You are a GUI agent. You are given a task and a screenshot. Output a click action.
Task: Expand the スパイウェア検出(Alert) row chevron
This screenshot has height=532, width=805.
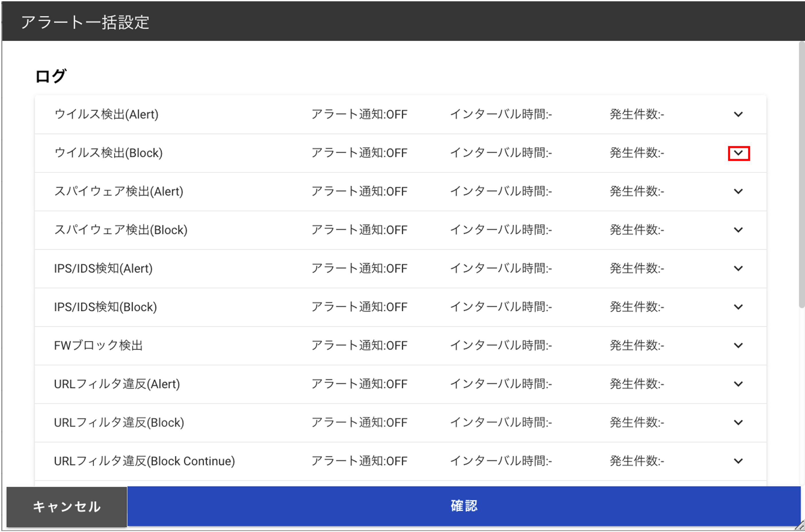(738, 191)
